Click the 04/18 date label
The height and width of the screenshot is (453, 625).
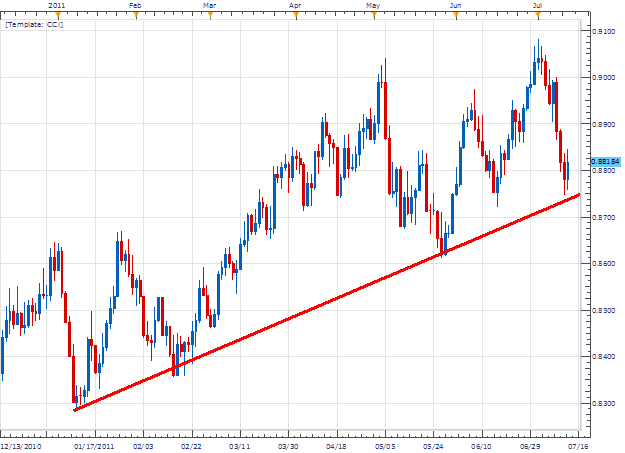pos(336,446)
